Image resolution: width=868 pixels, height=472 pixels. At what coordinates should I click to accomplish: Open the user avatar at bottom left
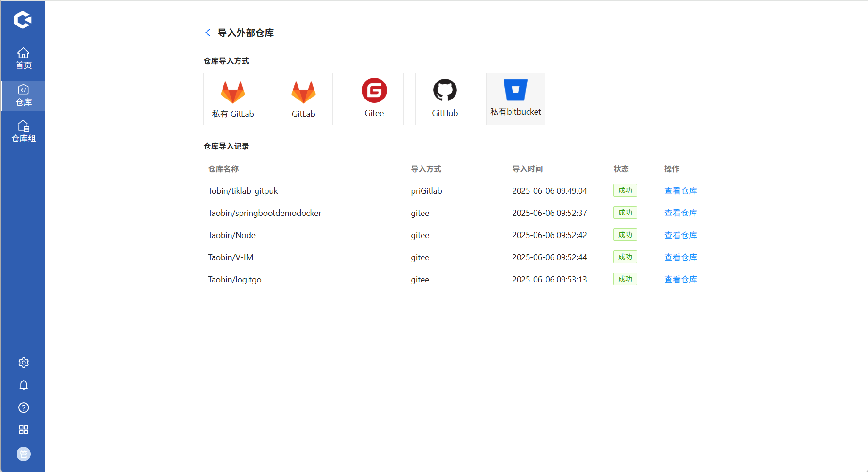coord(23,454)
